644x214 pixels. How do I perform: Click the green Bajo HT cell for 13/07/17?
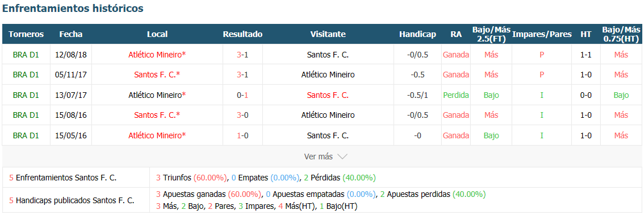point(621,95)
